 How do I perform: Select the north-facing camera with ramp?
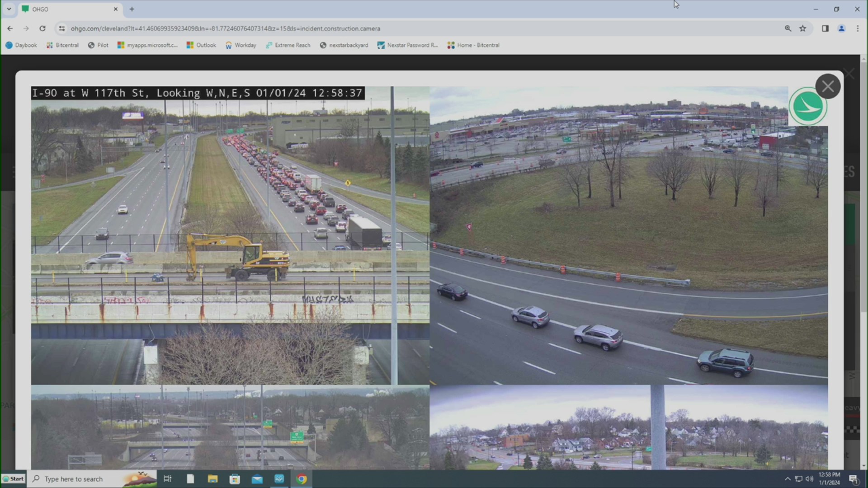[x=629, y=235]
